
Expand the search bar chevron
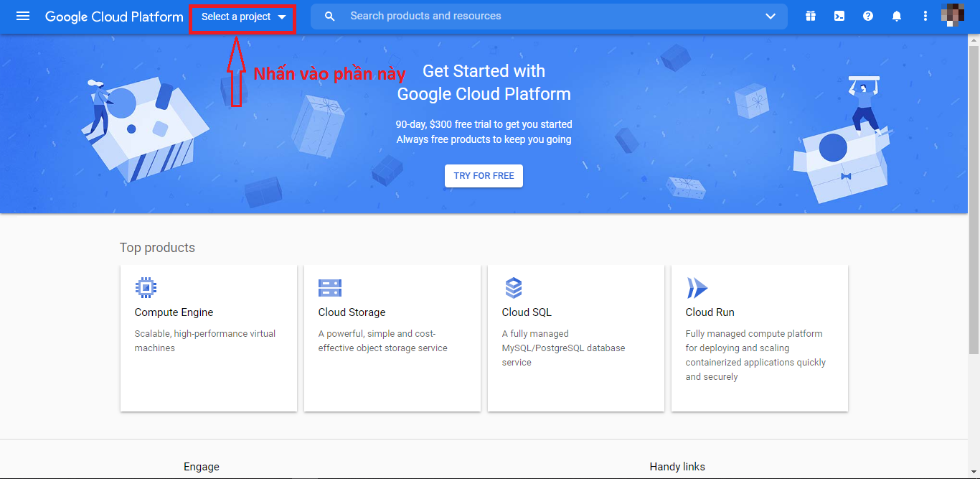(771, 16)
